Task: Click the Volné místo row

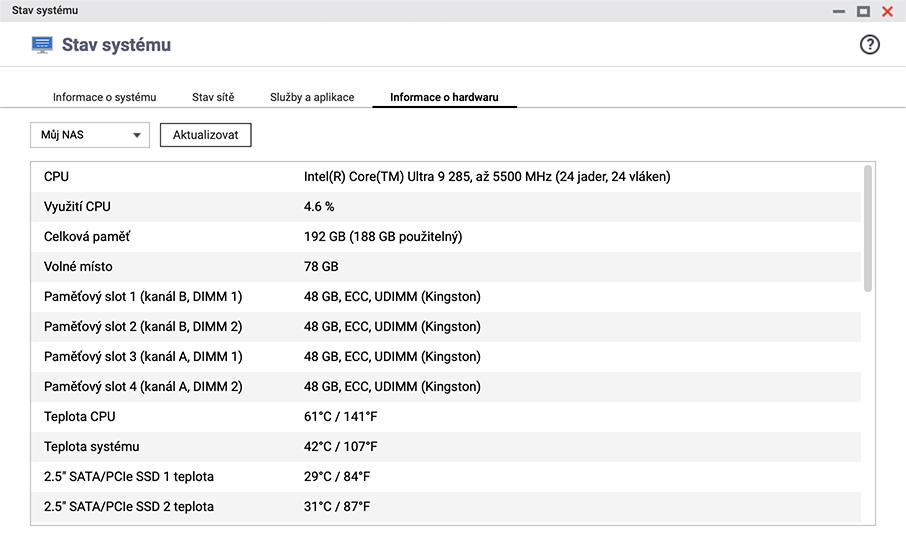Action: (x=446, y=267)
